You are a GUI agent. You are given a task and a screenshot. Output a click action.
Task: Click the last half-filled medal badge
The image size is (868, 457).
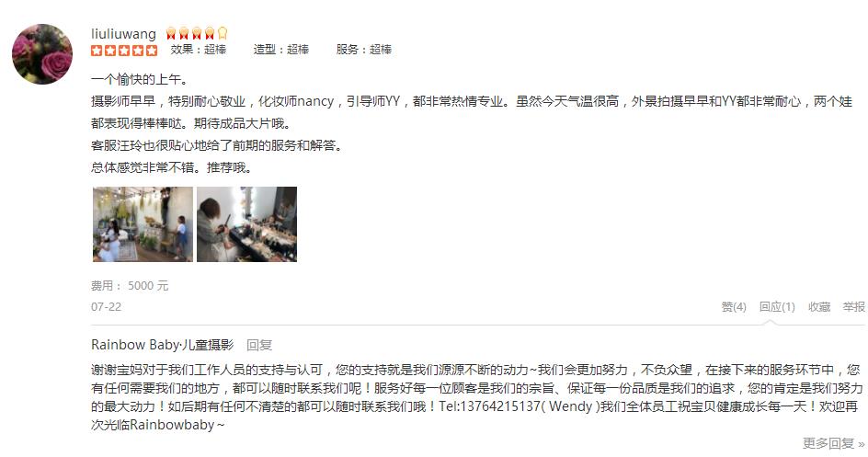(222, 33)
